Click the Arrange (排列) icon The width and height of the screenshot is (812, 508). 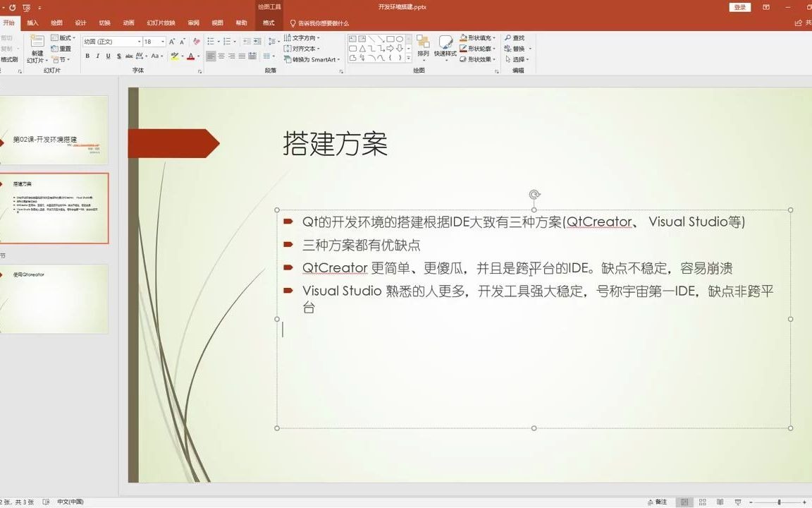coord(422,44)
